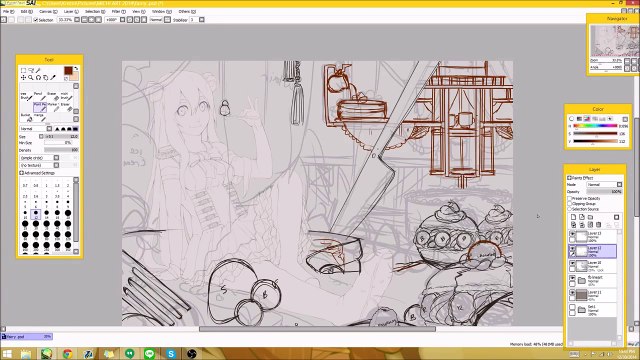This screenshot has height=360, width=640.
Task: Select the magic wand tool
Action: [x=38, y=70]
